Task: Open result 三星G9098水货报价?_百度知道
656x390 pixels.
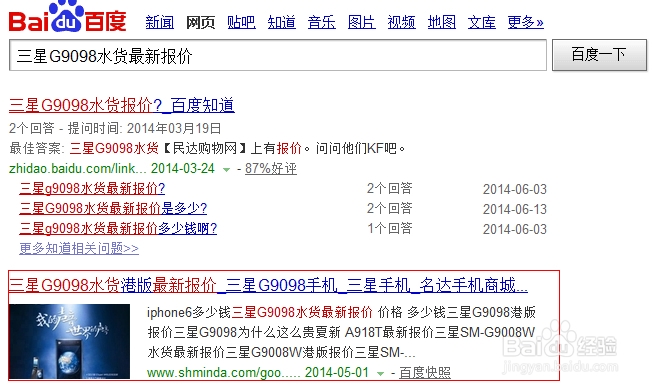Action: coord(122,105)
